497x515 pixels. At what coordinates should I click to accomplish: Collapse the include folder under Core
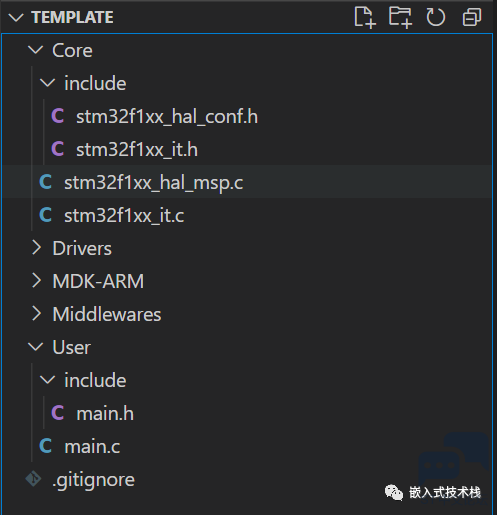tap(47, 83)
